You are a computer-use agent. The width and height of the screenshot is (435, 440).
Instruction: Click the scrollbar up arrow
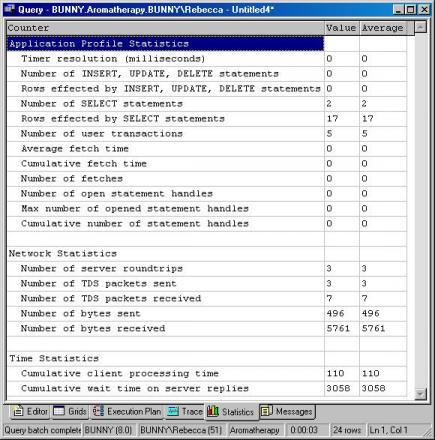[x=420, y=27]
